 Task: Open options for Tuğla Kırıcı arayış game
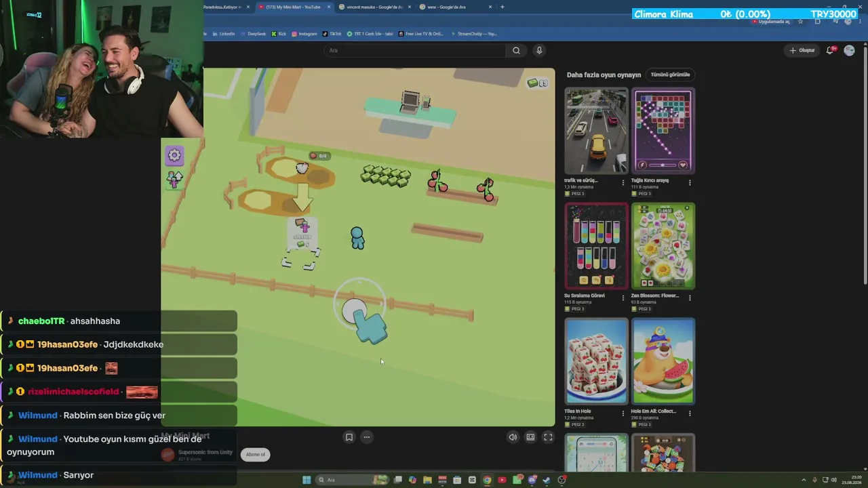(690, 183)
